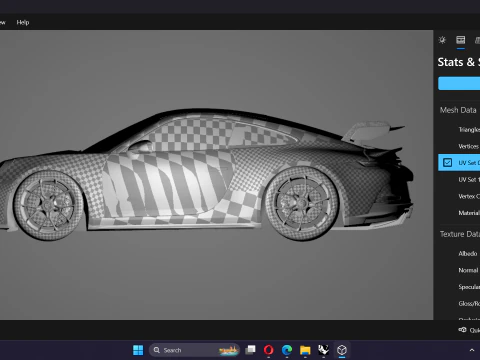Open the Environment & Lighting sun tab

tap(442, 40)
